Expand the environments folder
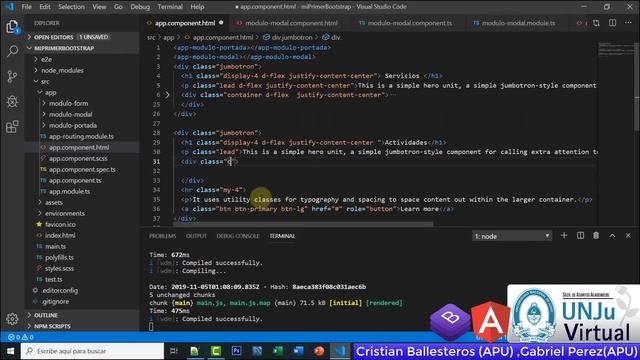Image resolution: width=640 pixels, height=360 pixels. pyautogui.click(x=82, y=213)
